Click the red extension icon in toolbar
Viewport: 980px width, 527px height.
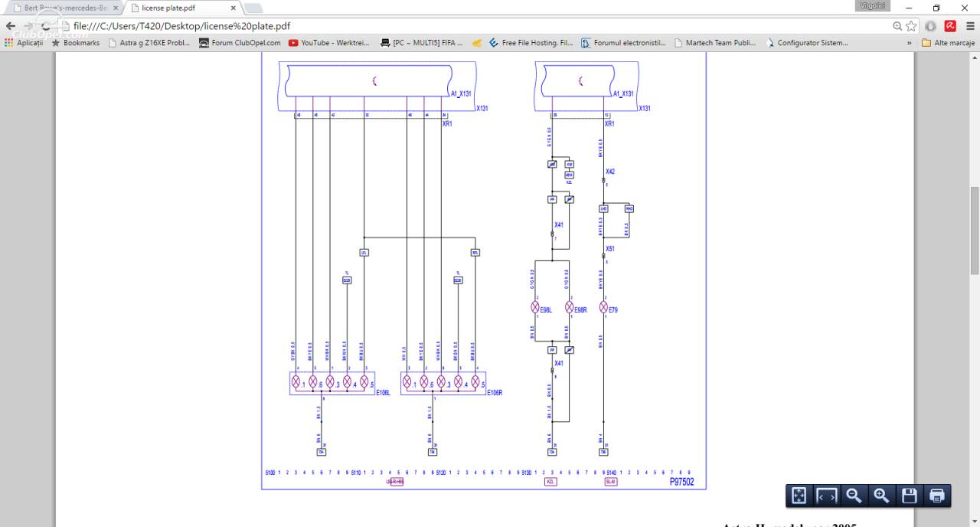click(x=950, y=26)
